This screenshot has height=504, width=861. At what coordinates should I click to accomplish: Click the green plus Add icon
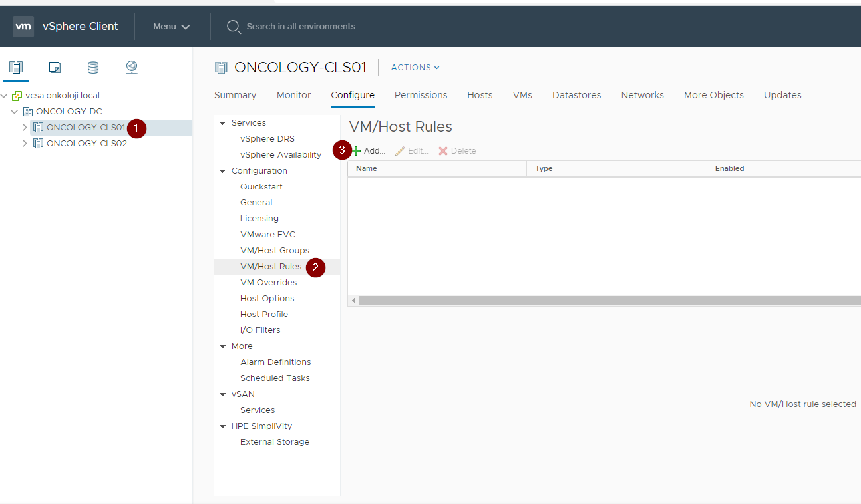tap(356, 151)
